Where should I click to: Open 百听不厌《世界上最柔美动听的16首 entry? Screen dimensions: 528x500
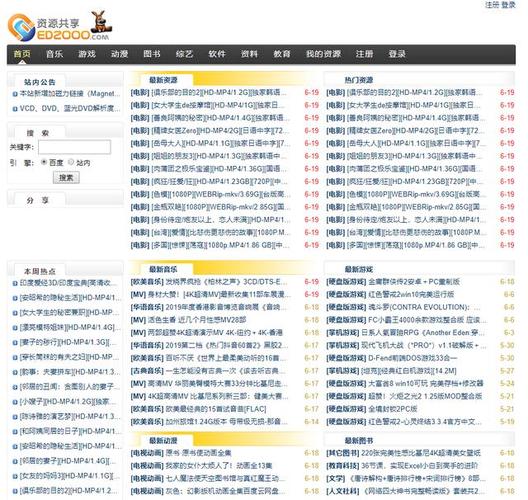tap(226, 358)
